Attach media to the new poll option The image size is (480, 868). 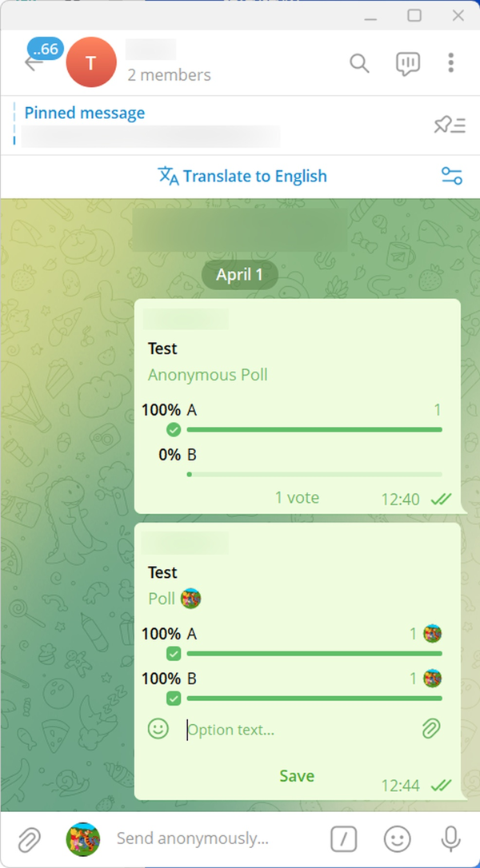click(x=431, y=728)
